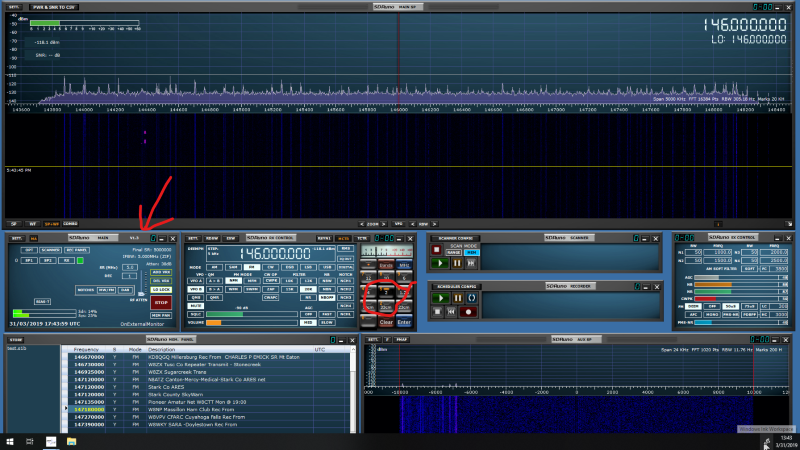This screenshot has height=450, width=800.
Task: Set scan mode to RANGE
Action: 454,253
